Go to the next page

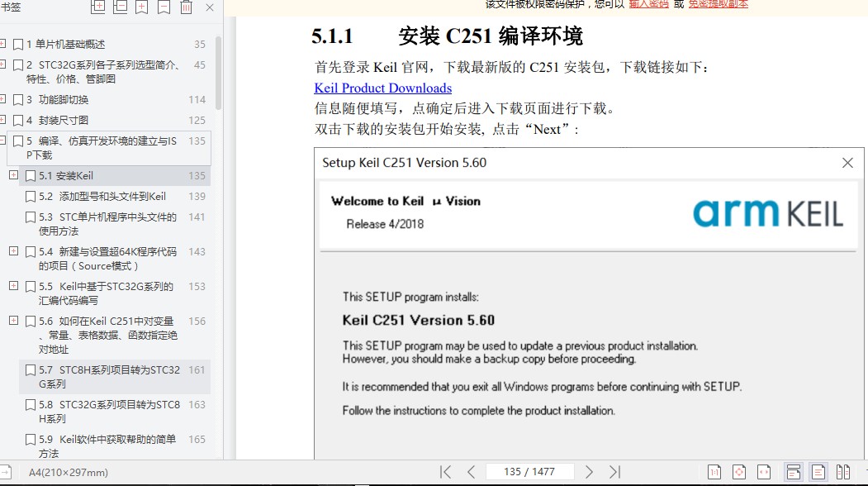(589, 472)
